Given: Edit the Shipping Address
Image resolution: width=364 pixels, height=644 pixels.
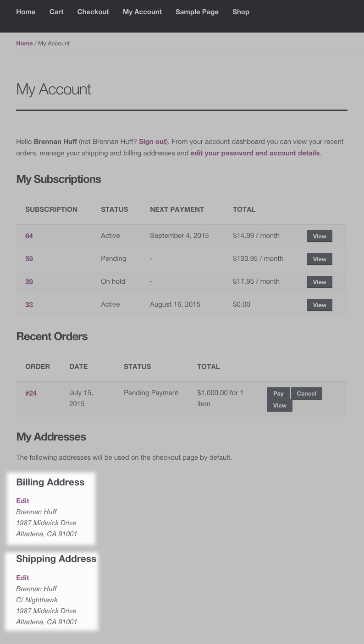Looking at the screenshot, I should pyautogui.click(x=22, y=578).
